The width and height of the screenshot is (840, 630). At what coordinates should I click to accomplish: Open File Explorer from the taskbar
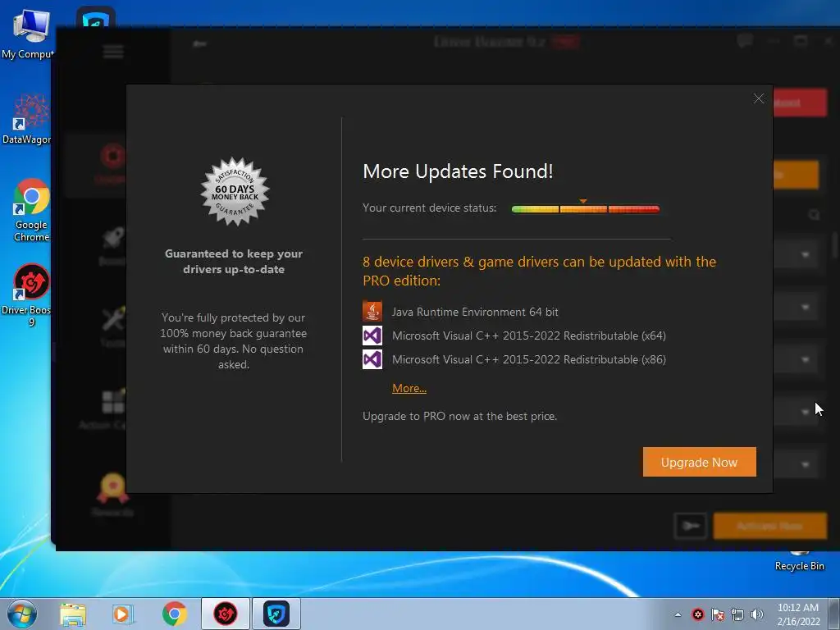tap(73, 614)
